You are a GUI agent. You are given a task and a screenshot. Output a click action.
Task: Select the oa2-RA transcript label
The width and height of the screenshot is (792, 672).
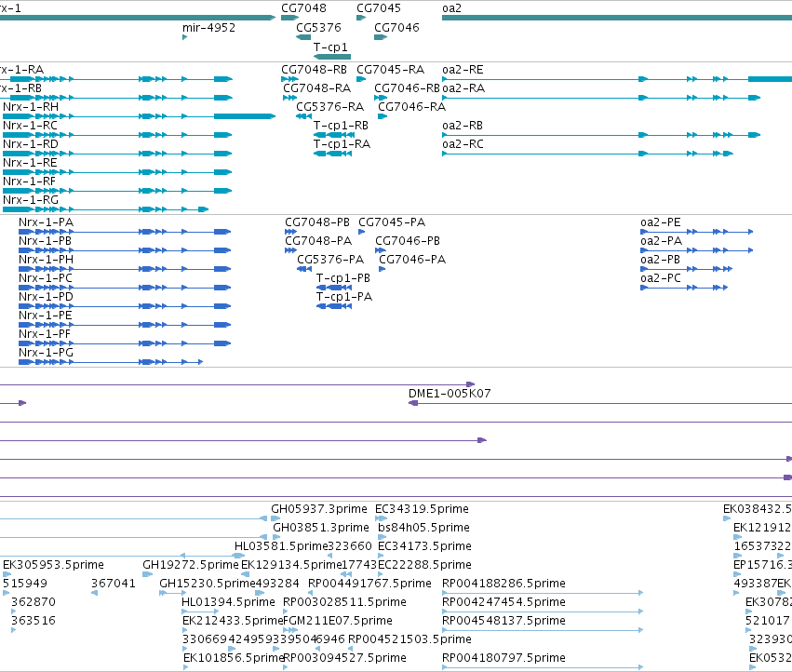(463, 87)
